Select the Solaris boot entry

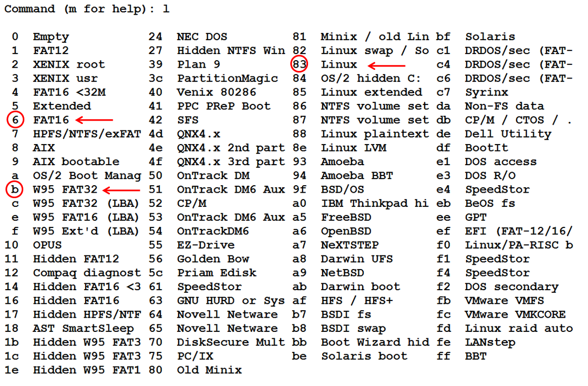pos(364,356)
